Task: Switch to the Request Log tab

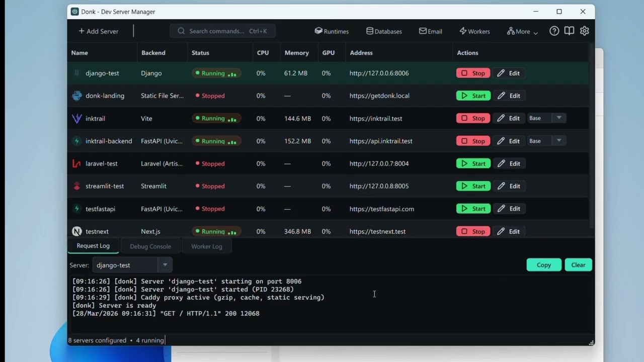Action: click(93, 246)
